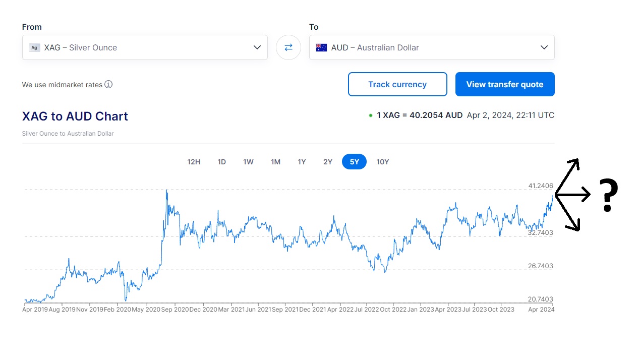637x364 pixels.
Task: Switch chart to 1W range
Action: tap(248, 162)
